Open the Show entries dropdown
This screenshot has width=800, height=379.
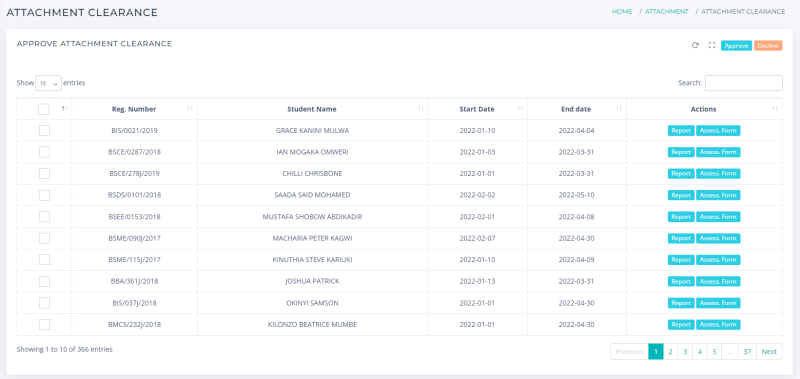(x=48, y=83)
